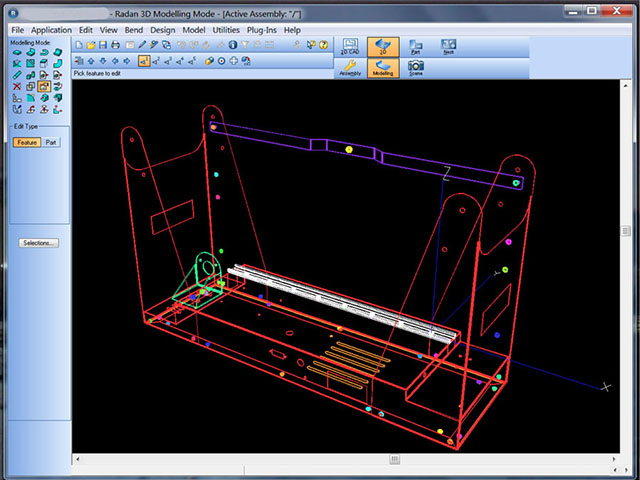Click the right arrow view icon
Image resolution: width=640 pixels, height=480 pixels.
pyautogui.click(x=127, y=61)
